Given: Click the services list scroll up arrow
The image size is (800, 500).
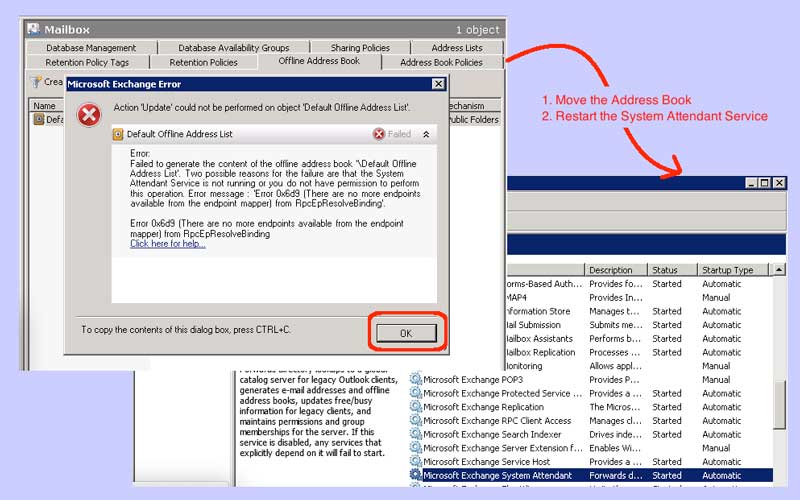Looking at the screenshot, I should coord(779,270).
